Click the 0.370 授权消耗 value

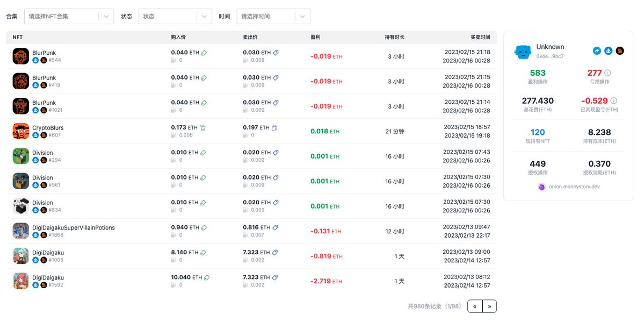[599, 163]
